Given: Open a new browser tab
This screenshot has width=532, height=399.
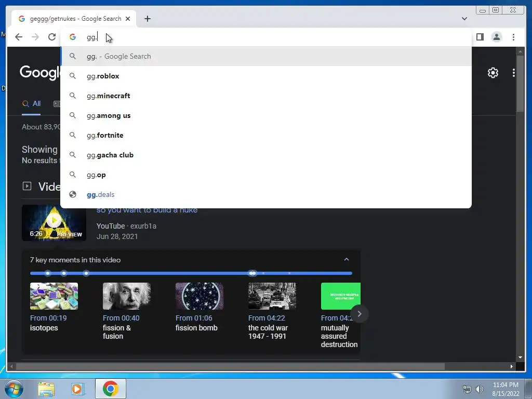Looking at the screenshot, I should click(147, 19).
